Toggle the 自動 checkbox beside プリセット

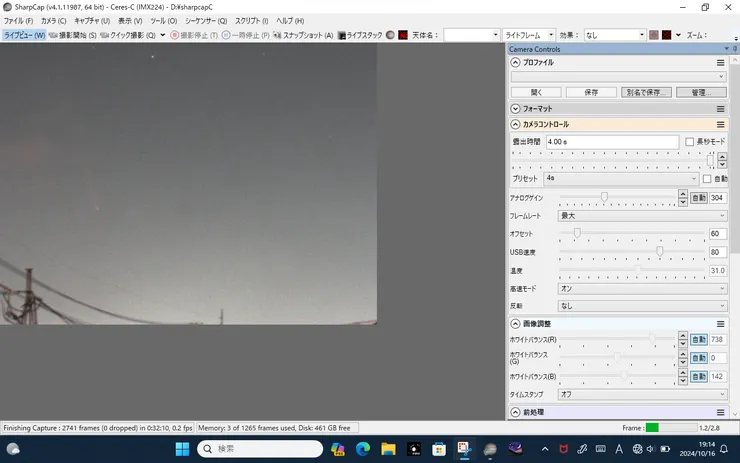coord(707,179)
